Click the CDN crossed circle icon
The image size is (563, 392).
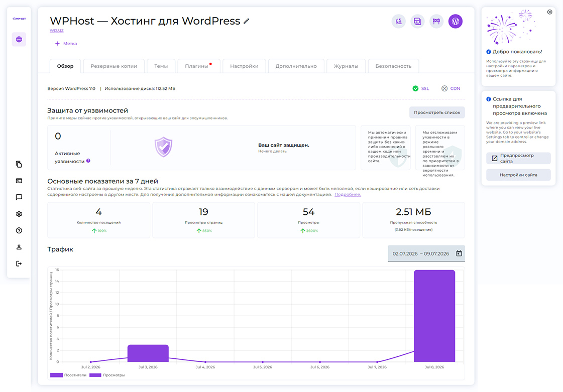click(x=444, y=88)
